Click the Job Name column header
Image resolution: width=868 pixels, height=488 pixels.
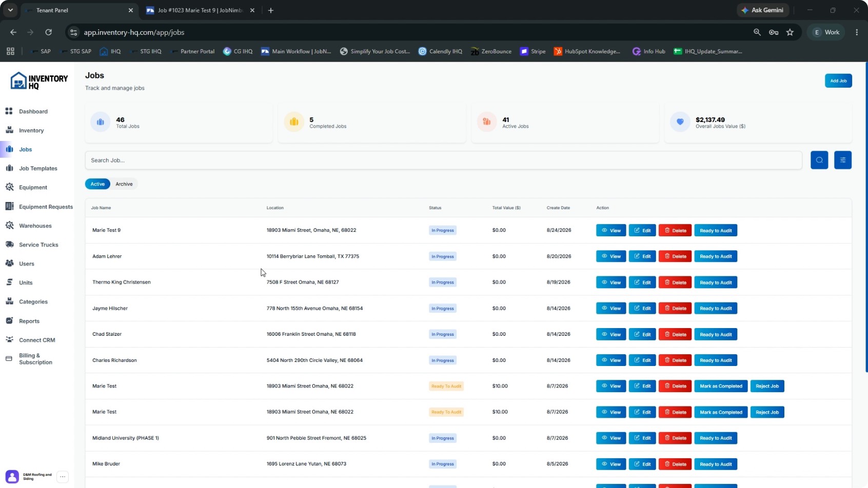(101, 208)
